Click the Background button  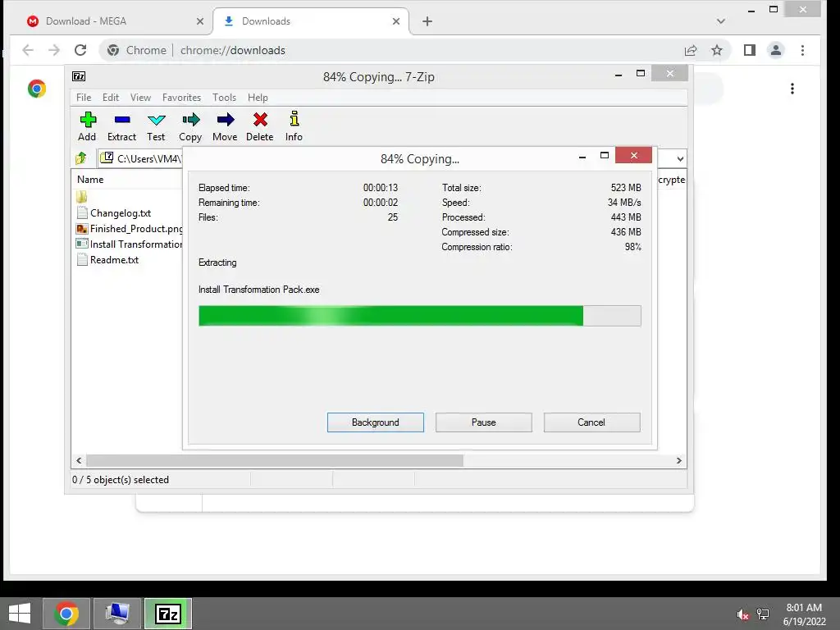click(376, 422)
